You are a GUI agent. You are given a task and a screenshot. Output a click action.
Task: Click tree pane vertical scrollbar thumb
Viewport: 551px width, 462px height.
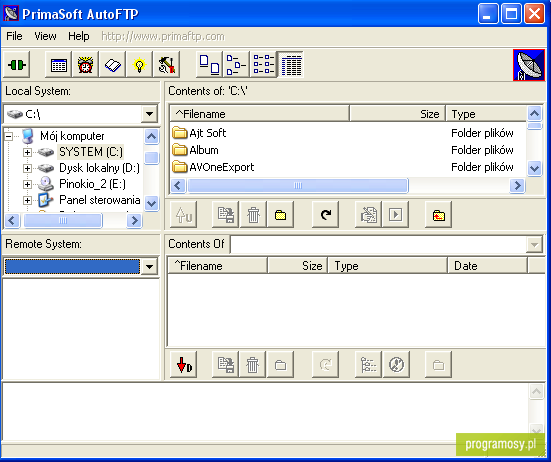[x=151, y=158]
